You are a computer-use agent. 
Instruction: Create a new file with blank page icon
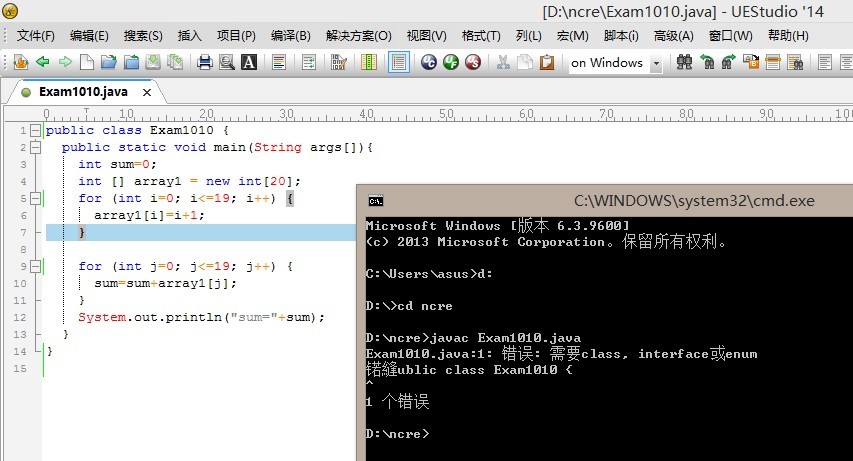click(86, 62)
